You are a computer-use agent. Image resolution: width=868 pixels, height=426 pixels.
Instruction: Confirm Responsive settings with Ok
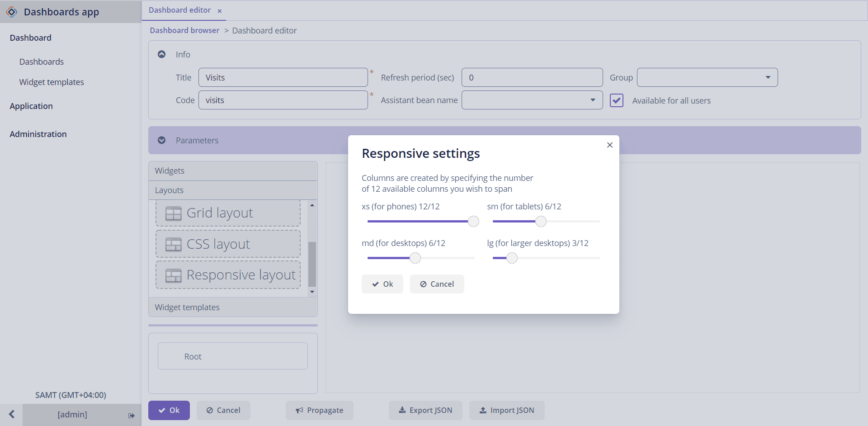click(382, 284)
